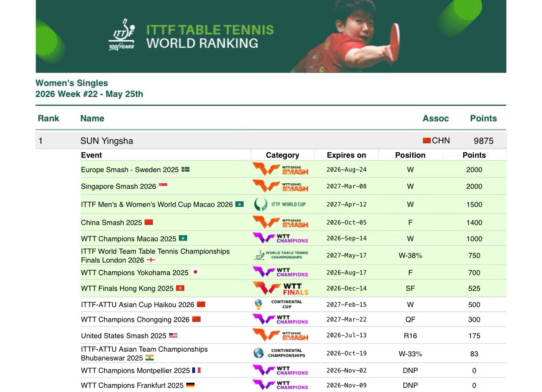The width and height of the screenshot is (542, 392).
Task: Click the Hong Kong flag beside WTT Finals
Action: click(x=181, y=288)
